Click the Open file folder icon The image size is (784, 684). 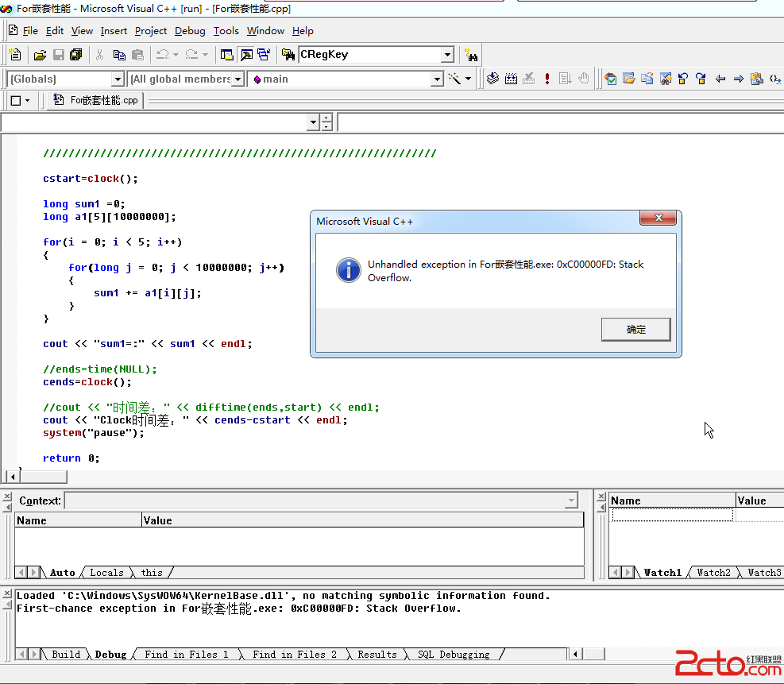point(40,55)
